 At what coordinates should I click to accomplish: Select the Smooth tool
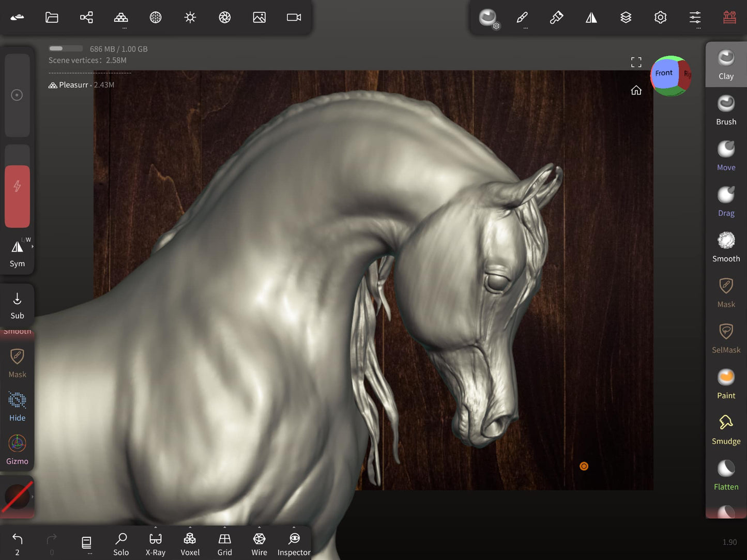726,247
